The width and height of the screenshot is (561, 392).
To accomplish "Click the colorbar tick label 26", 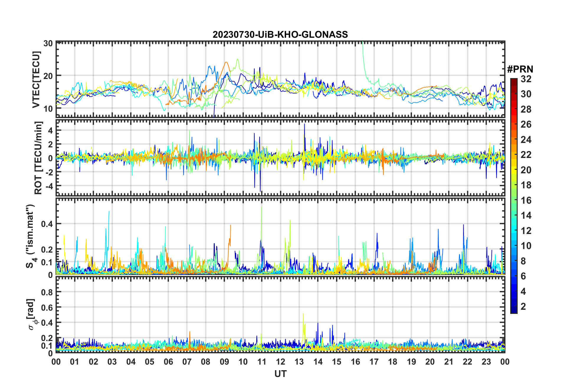I will click(526, 124).
